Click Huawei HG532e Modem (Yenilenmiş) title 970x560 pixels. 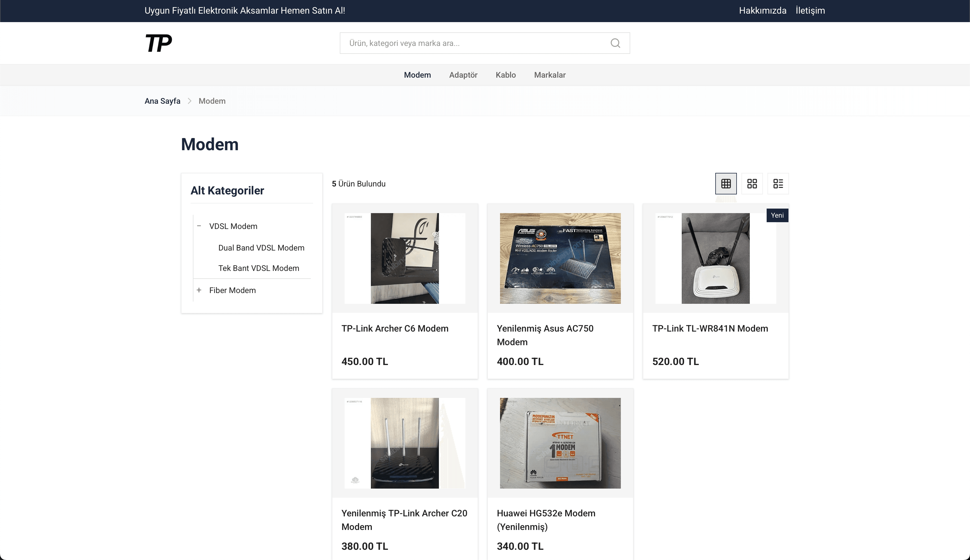pos(546,520)
